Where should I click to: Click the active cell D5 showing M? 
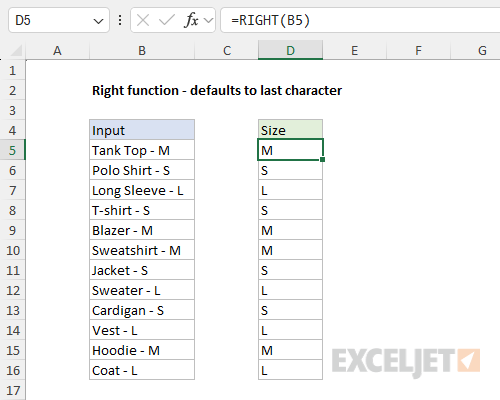click(290, 150)
